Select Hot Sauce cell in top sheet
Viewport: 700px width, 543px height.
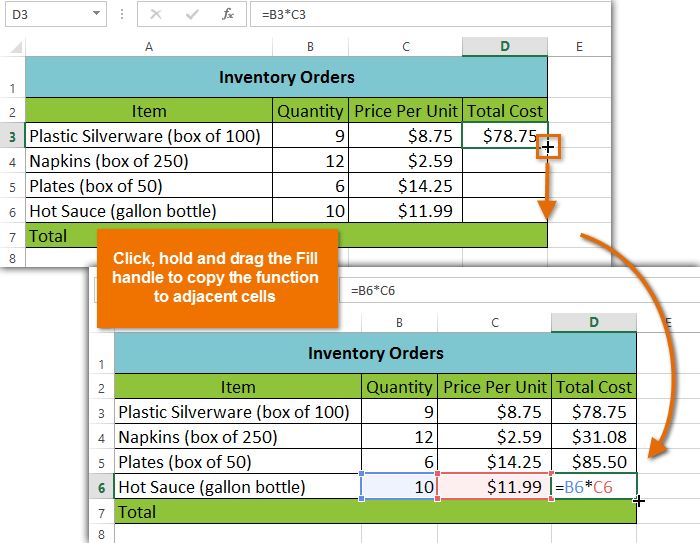149,211
